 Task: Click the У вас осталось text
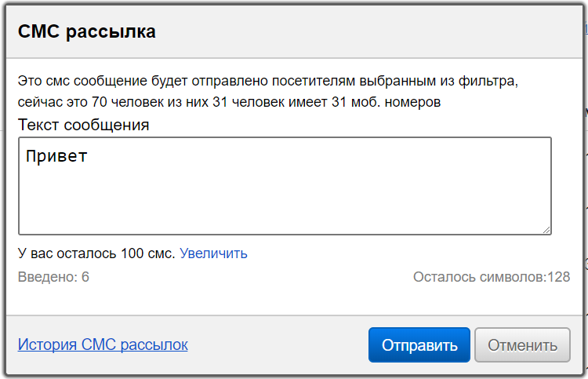coord(67,253)
